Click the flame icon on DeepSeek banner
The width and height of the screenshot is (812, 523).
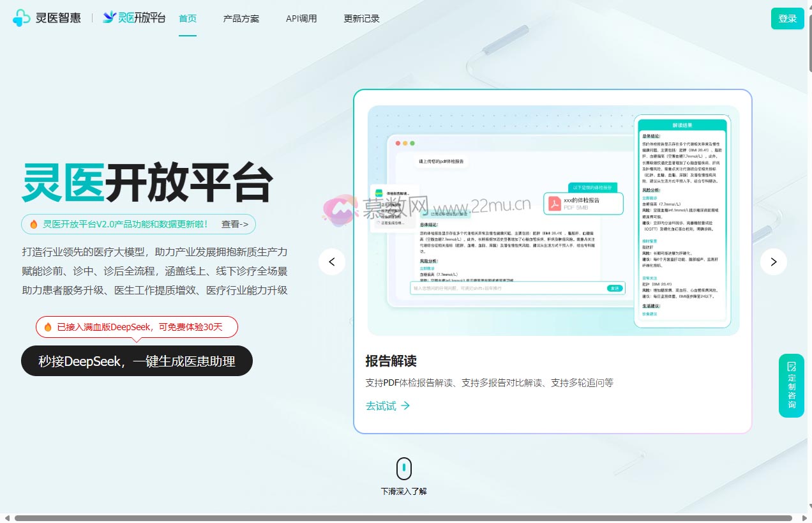pyautogui.click(x=48, y=326)
